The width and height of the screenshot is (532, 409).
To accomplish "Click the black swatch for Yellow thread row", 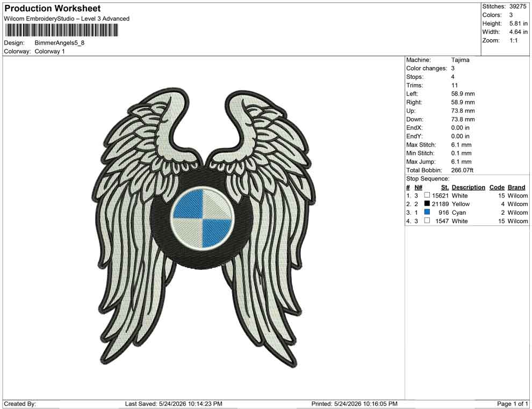I will click(427, 203).
